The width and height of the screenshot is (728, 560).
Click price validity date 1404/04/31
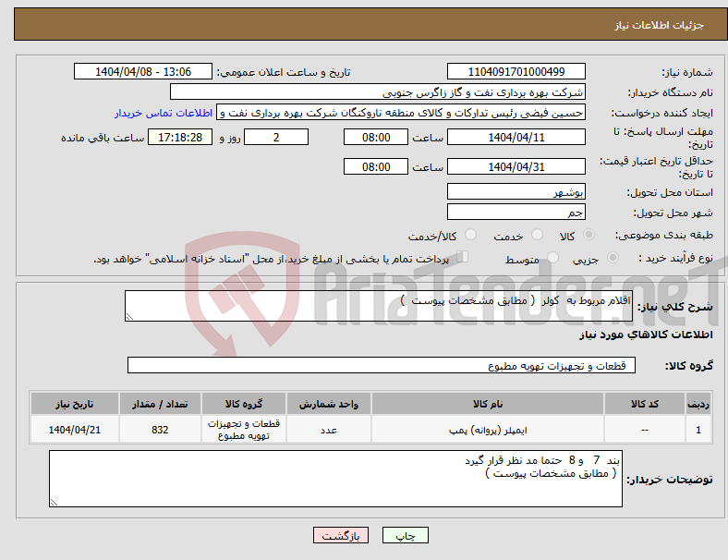click(516, 166)
